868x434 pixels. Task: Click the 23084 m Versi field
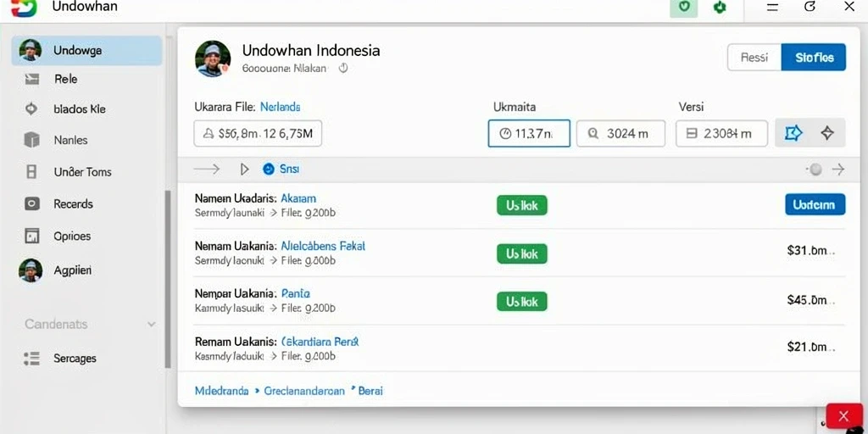(722, 133)
